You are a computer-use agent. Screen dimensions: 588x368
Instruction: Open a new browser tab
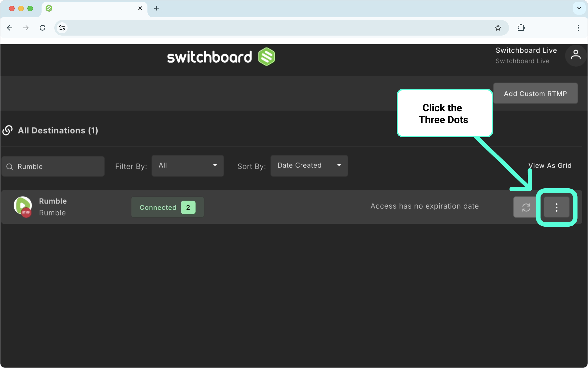157,8
